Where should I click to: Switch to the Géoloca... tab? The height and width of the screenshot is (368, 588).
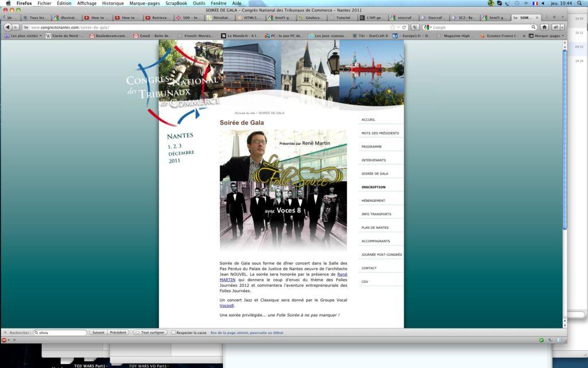[312, 18]
